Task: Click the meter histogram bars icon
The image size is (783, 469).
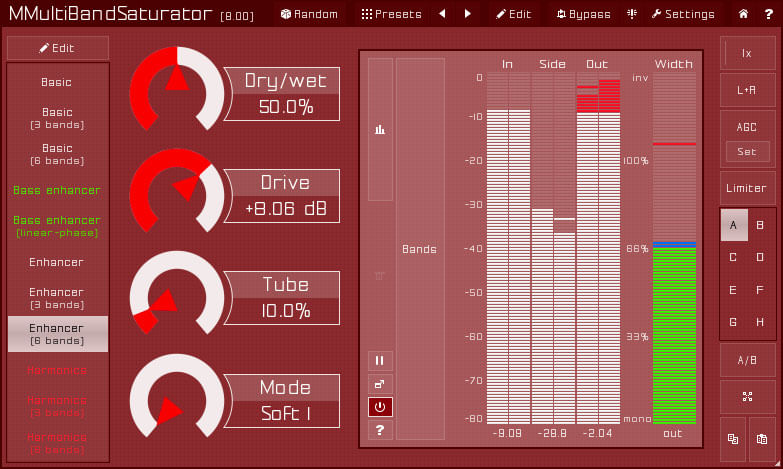Action: pyautogui.click(x=380, y=130)
